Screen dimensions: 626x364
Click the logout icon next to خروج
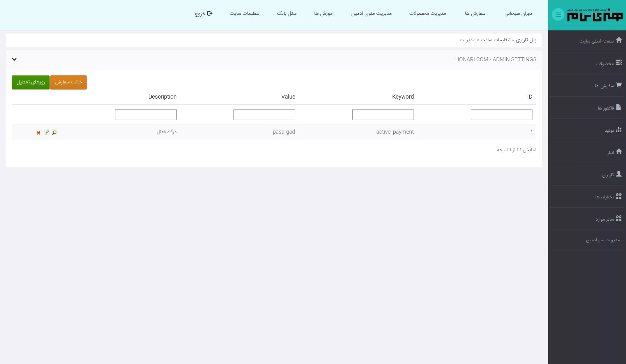pos(210,13)
